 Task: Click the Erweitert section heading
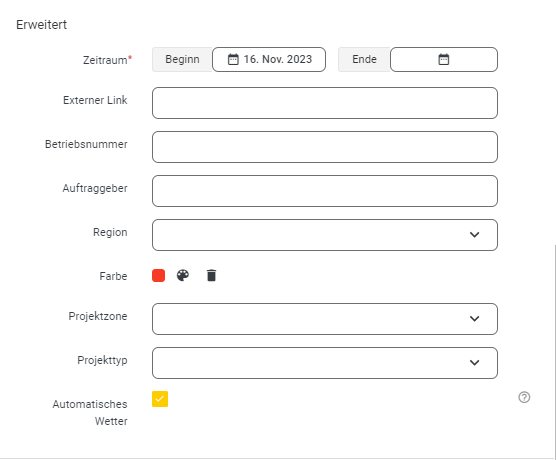click(41, 24)
